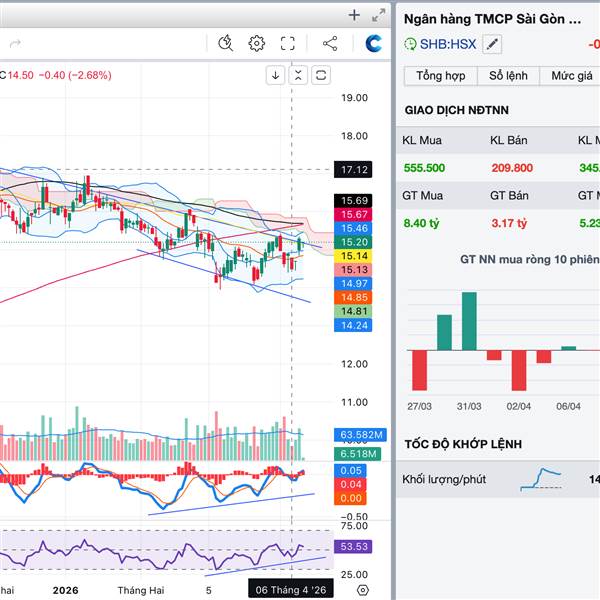Toggle the pane maximize button
This screenshot has width=600, height=600.
(x=321, y=75)
